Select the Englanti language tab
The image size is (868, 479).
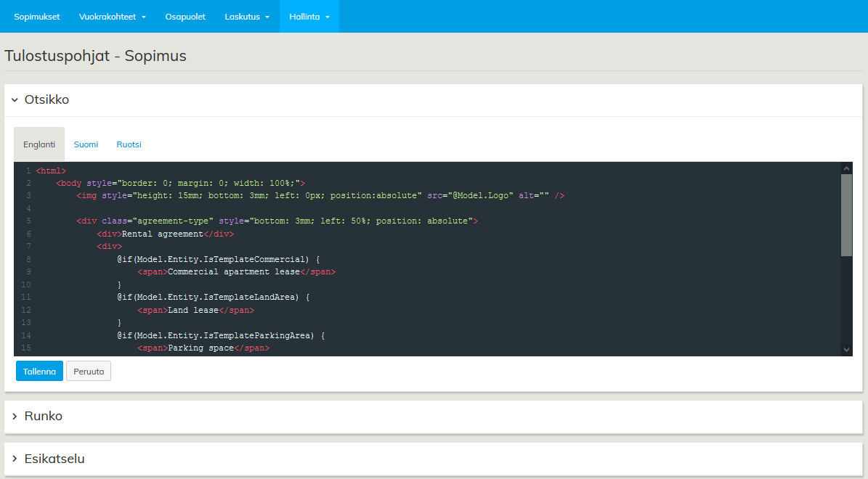coord(39,144)
